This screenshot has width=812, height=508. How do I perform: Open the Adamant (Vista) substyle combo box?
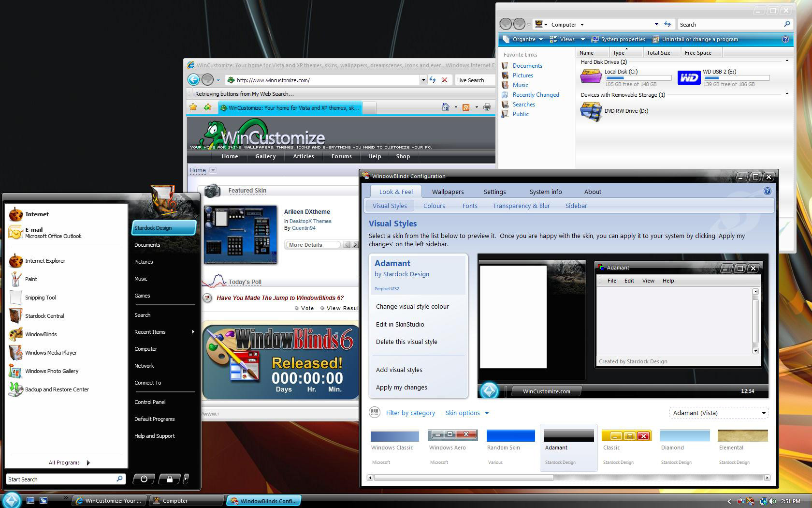pyautogui.click(x=719, y=413)
